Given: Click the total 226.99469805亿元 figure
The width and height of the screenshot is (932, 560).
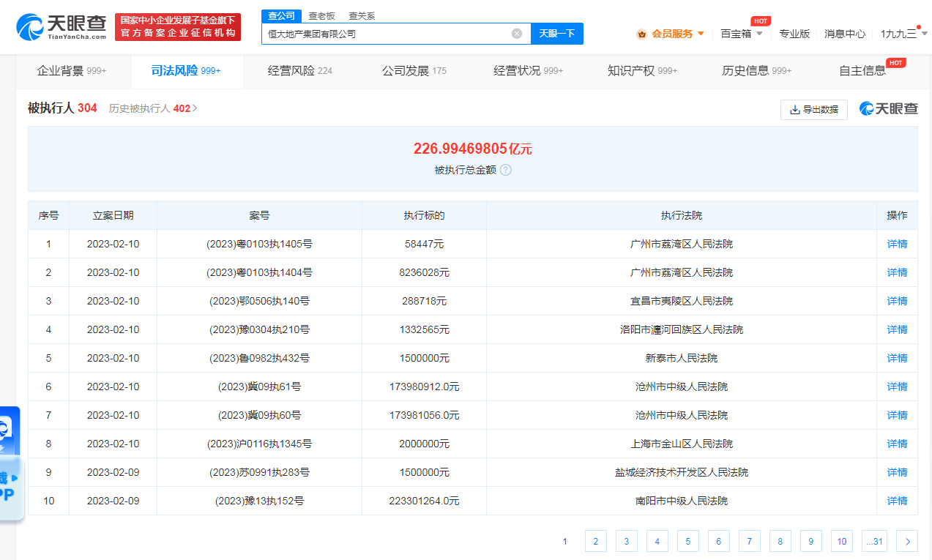Looking at the screenshot, I should click(473, 149).
